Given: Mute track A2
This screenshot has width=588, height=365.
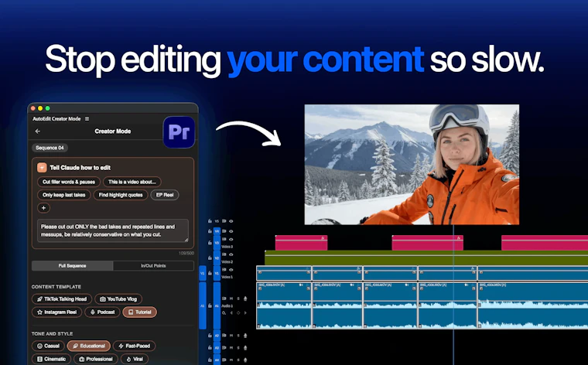Looking at the screenshot, I should [231, 336].
